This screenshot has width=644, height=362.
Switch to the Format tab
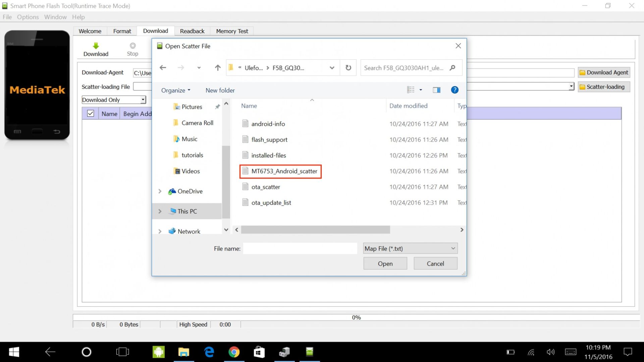(122, 31)
